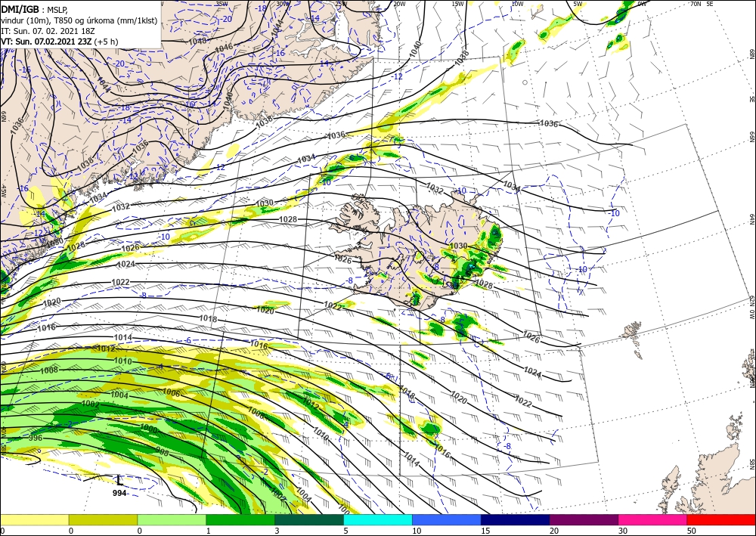756x536 pixels.
Task: Select the red legend color segment
Action: pyautogui.click(x=721, y=520)
